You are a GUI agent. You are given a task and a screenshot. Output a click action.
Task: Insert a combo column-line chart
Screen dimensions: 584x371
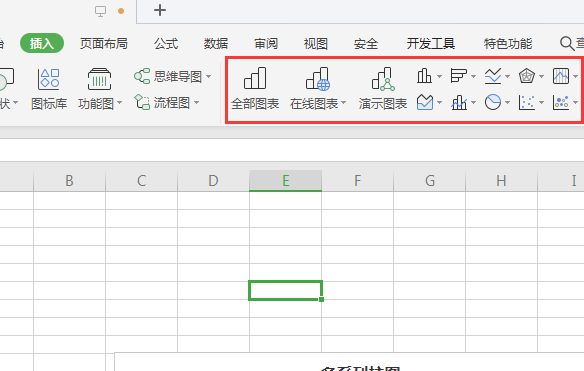coord(458,102)
